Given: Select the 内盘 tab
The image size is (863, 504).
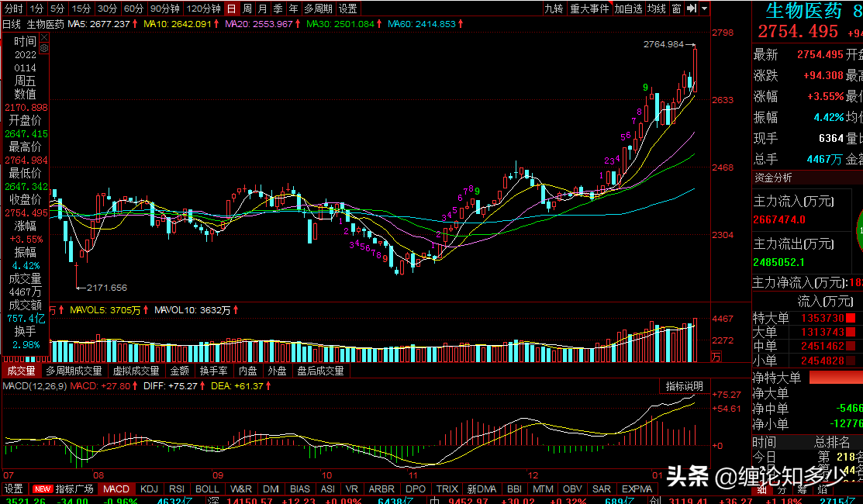Looking at the screenshot, I should point(247,371).
